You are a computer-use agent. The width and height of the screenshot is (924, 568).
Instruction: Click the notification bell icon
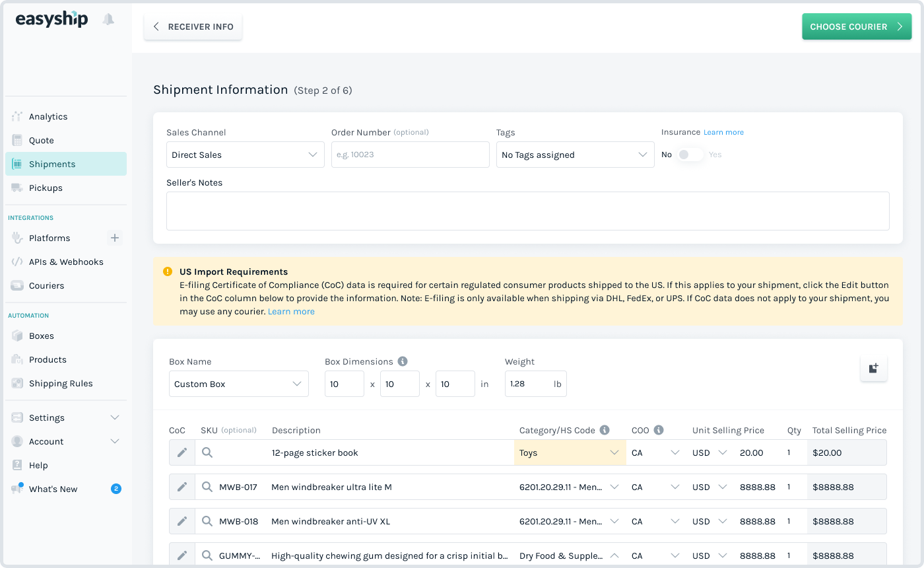[x=108, y=20]
